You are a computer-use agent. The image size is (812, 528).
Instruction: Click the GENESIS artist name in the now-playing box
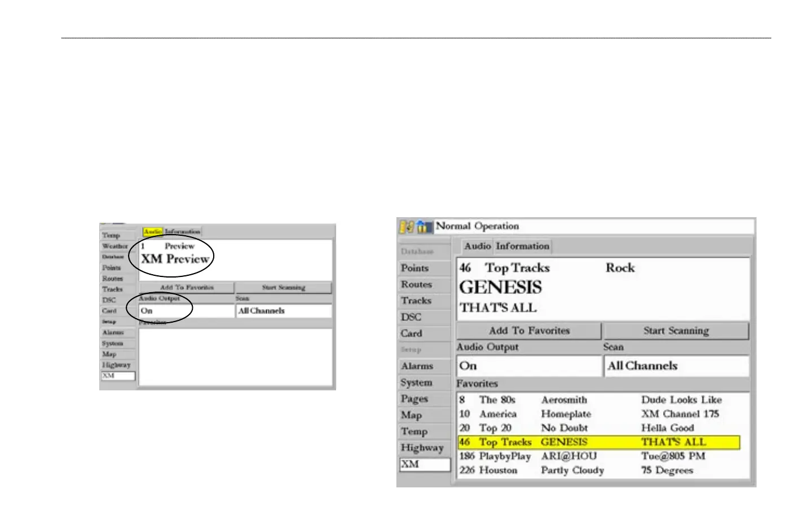point(501,288)
